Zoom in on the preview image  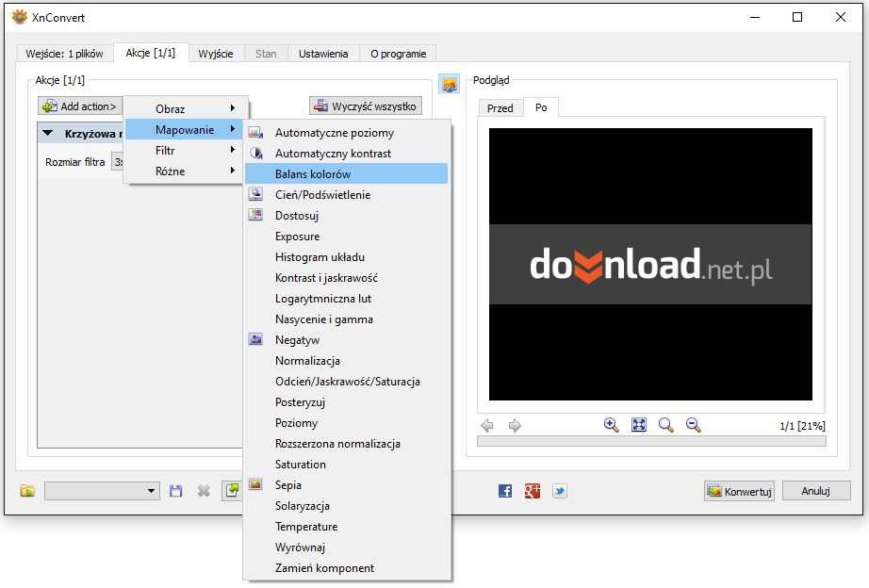(612, 425)
